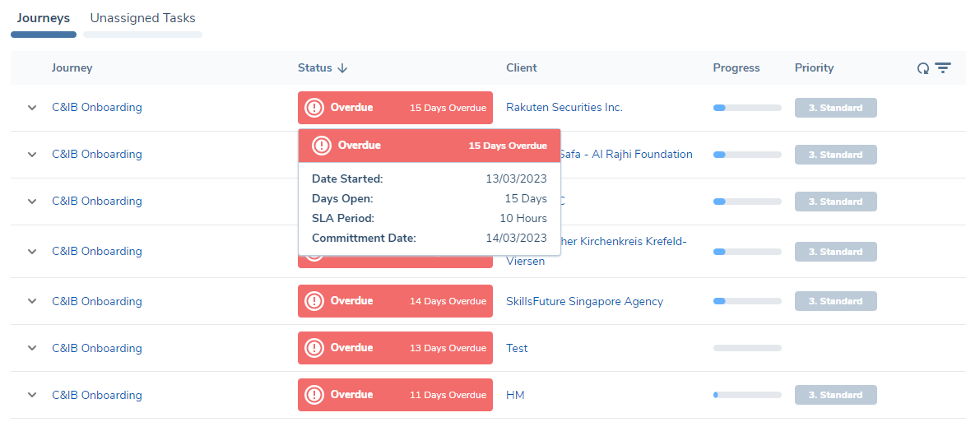Click overdue alert icon in SkillsFuture row
The width and height of the screenshot is (980, 422).
click(x=314, y=301)
